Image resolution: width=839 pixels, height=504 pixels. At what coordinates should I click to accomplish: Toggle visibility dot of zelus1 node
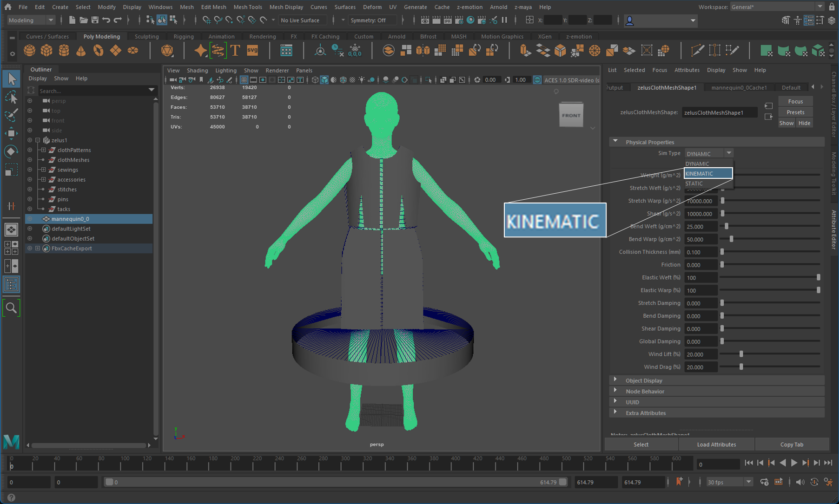[30, 140]
